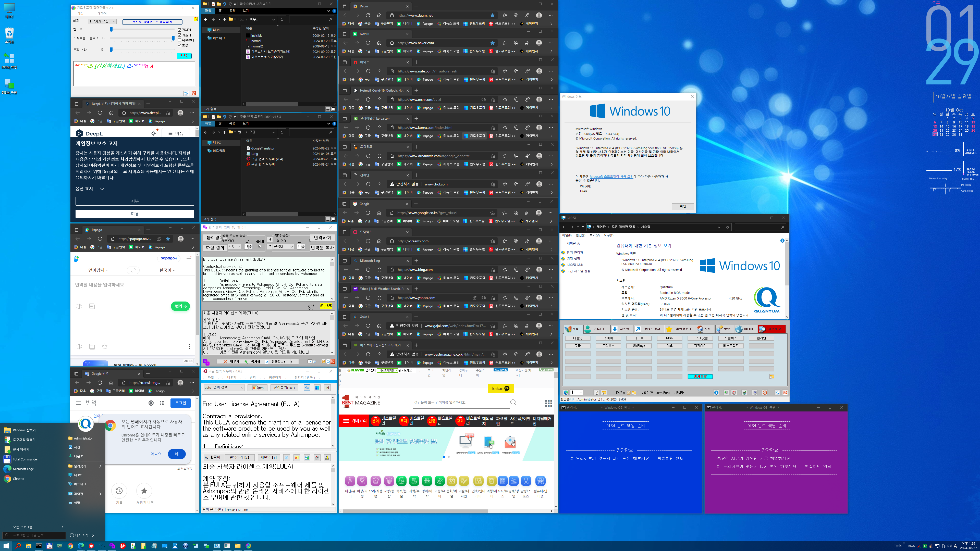
Task: Click the search magnifier icon on the Best Magazine page
Action: (x=513, y=402)
